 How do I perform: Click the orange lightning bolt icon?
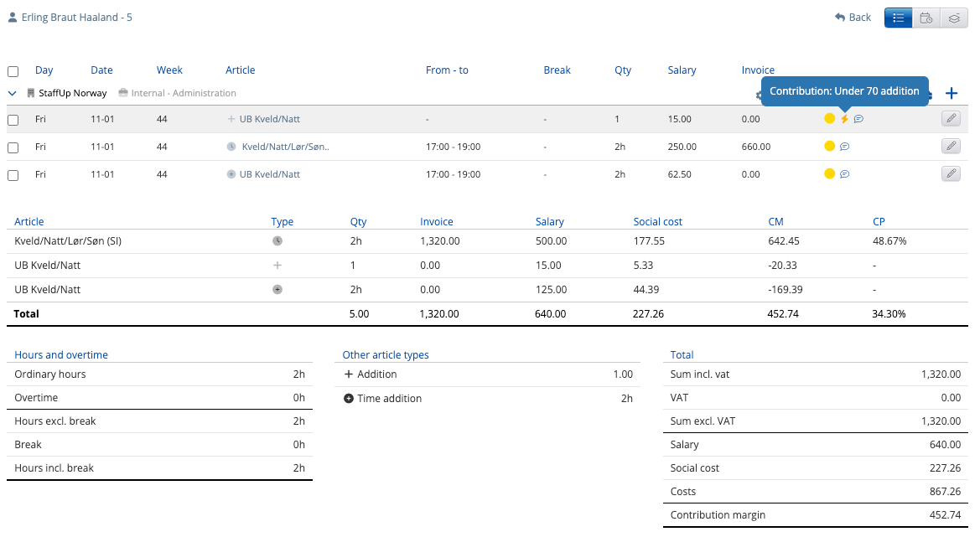[x=844, y=119]
